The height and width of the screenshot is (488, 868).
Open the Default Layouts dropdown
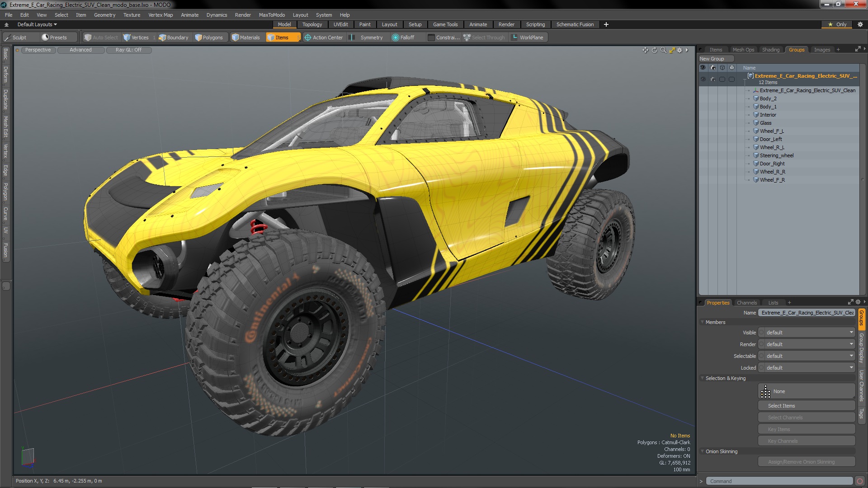pos(37,24)
